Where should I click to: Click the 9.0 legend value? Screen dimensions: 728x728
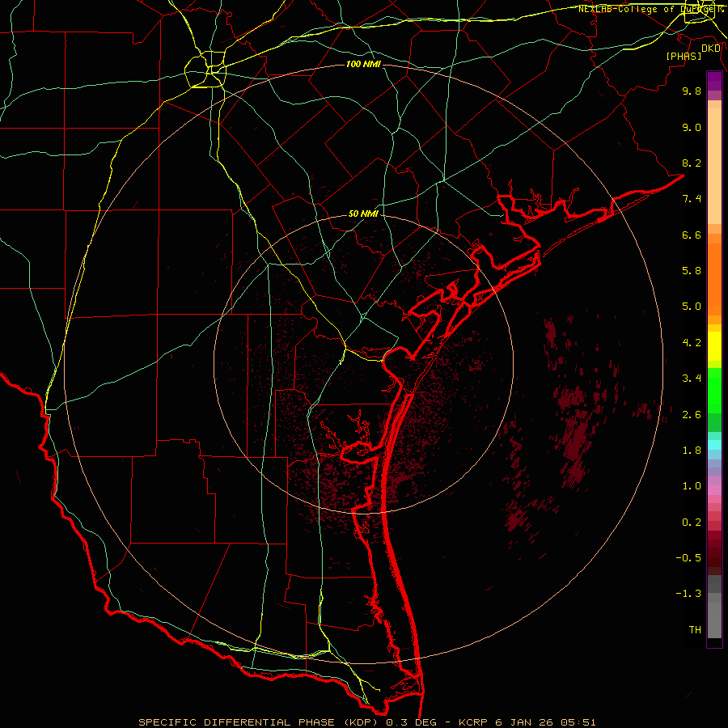(x=692, y=127)
